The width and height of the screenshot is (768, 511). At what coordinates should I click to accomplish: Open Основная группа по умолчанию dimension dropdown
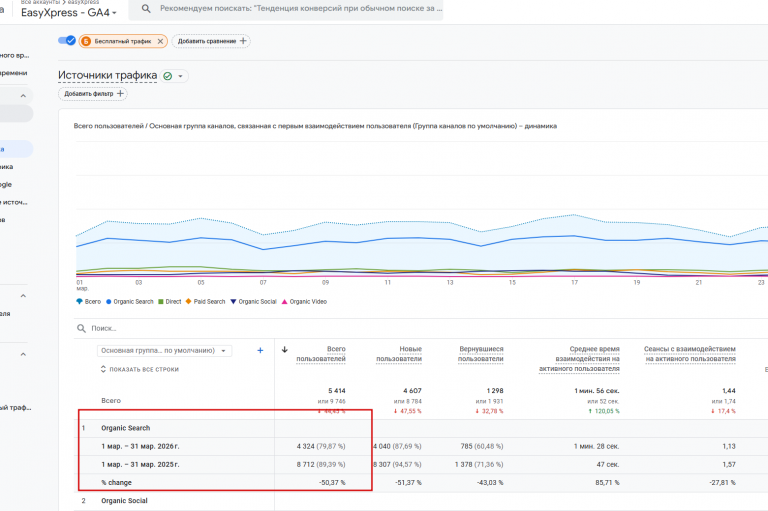164,351
